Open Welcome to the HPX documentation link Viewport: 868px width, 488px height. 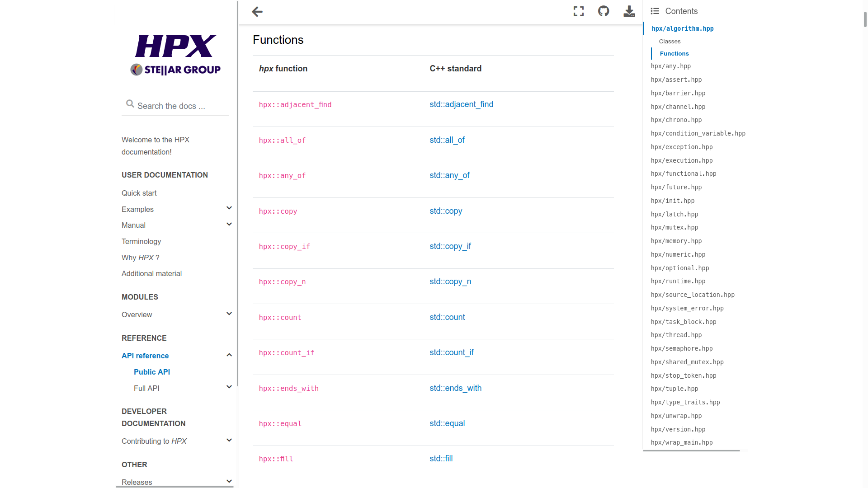[156, 146]
